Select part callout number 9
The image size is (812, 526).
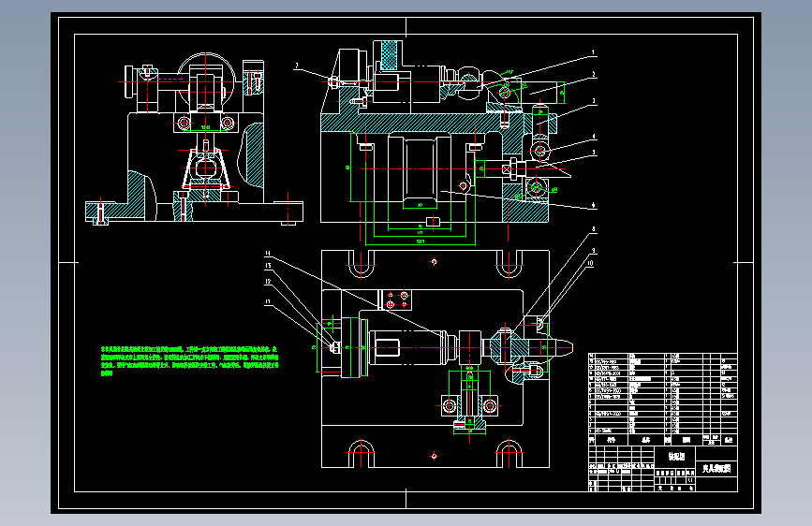[594, 251]
